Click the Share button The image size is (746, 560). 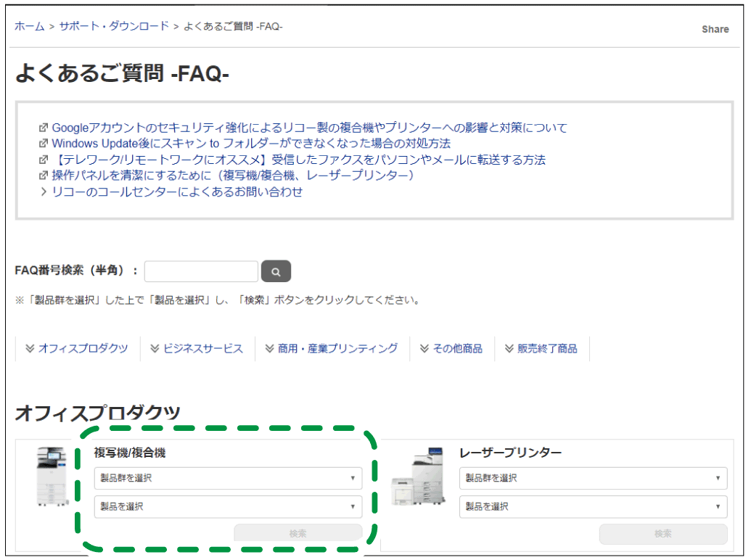(x=715, y=29)
